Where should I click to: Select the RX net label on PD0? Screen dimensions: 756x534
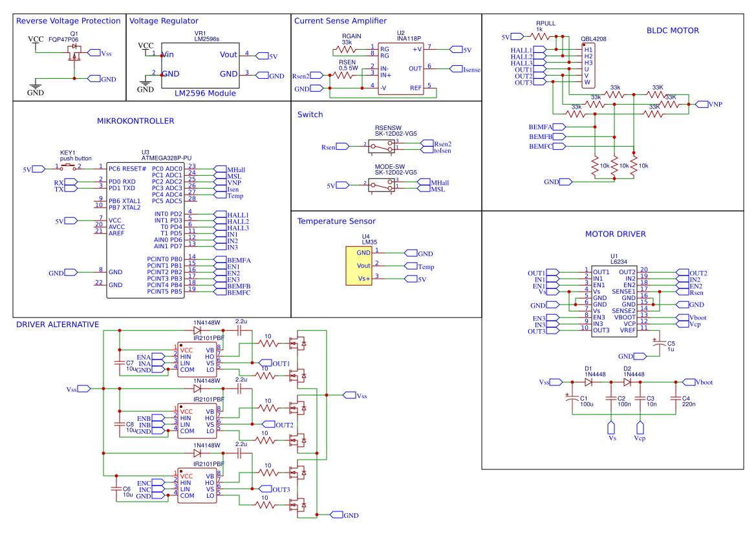click(65, 183)
